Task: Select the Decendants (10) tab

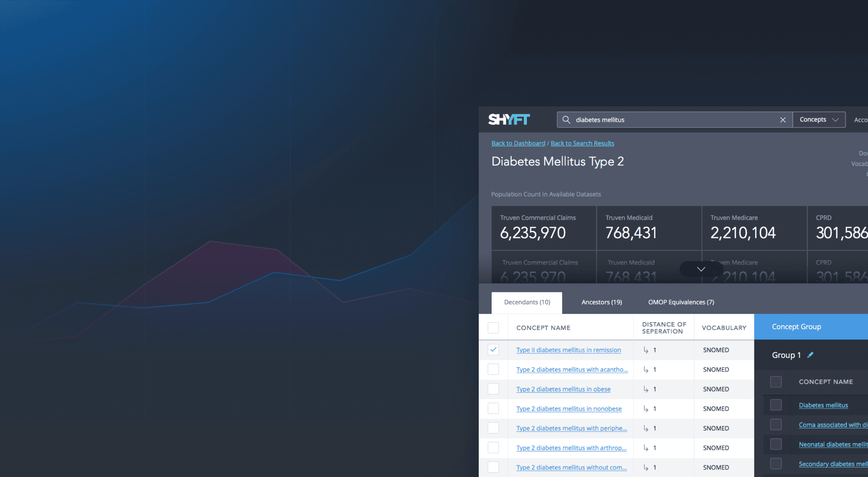Action: 527,302
